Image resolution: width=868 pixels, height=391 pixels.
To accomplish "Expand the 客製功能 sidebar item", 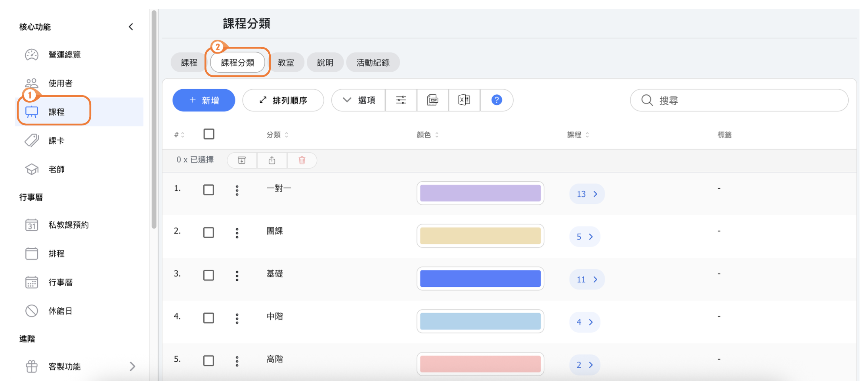I will point(132,366).
